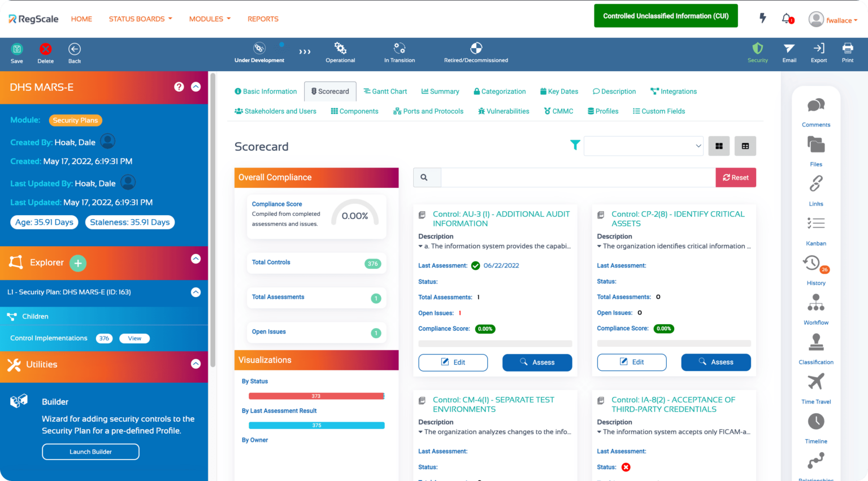
Task: Open the Comments panel icon
Action: pos(816,105)
